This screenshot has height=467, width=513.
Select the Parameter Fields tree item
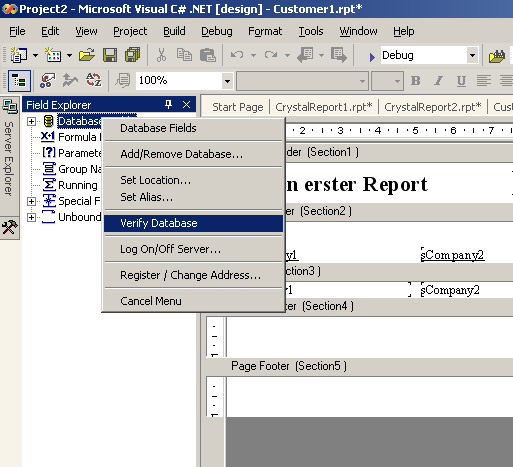72,153
